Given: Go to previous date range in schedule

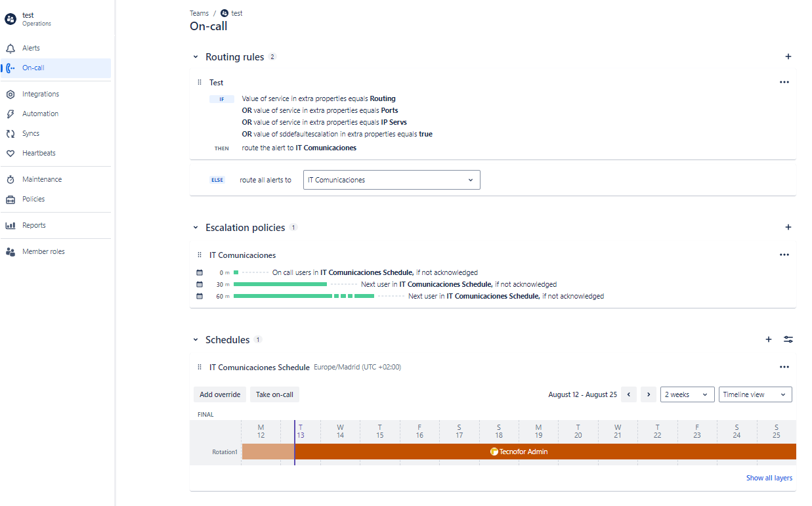Looking at the screenshot, I should (629, 394).
